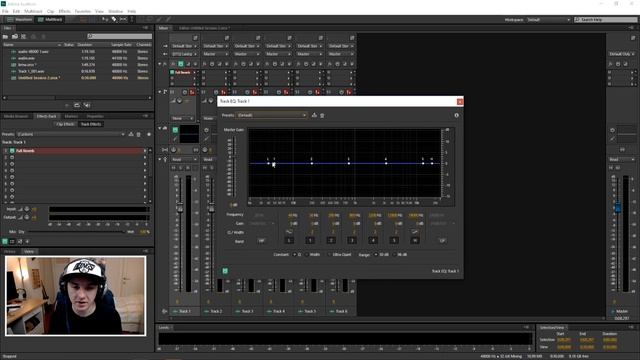Open the Favorites menu
Screen dimensions: 640x360
pyautogui.click(x=82, y=11)
